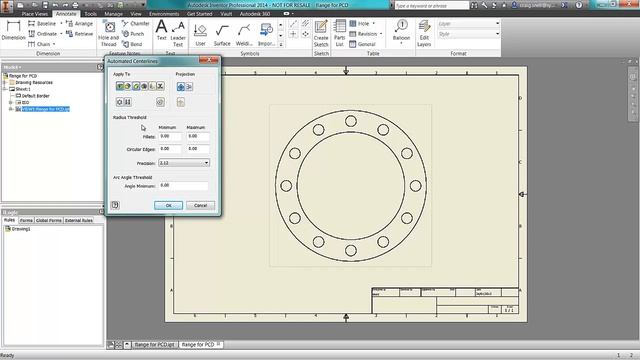The width and height of the screenshot is (640, 360).
Task: Click the General table tool
Action: [362, 44]
